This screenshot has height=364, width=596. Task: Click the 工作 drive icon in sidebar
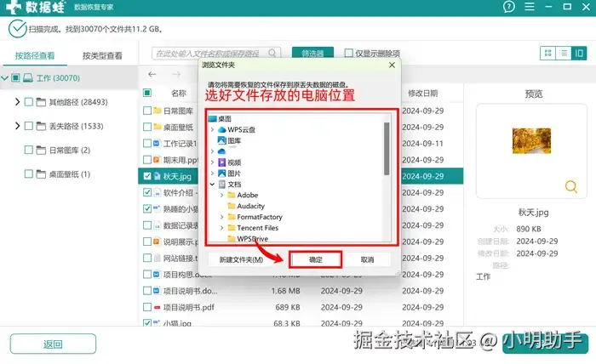pyautogui.click(x=28, y=77)
